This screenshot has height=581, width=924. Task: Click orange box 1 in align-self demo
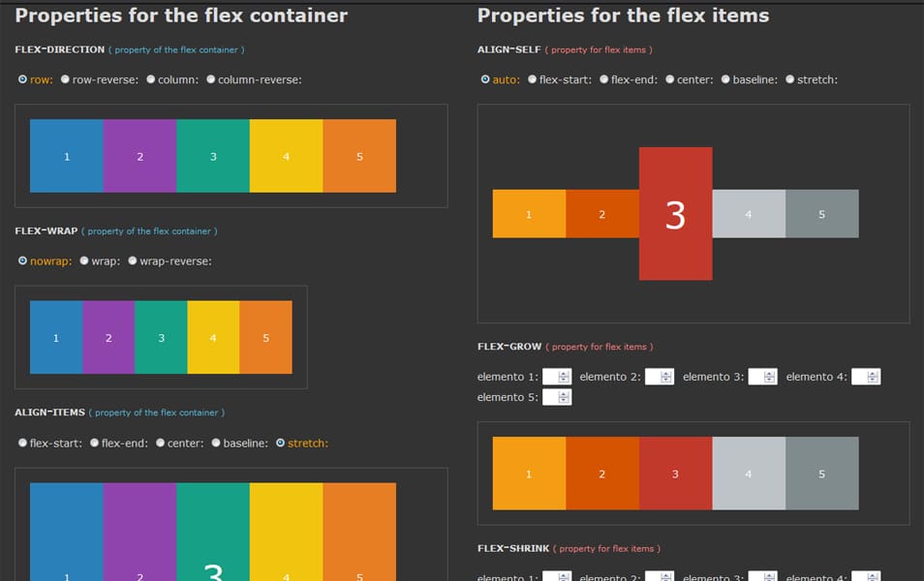(529, 214)
